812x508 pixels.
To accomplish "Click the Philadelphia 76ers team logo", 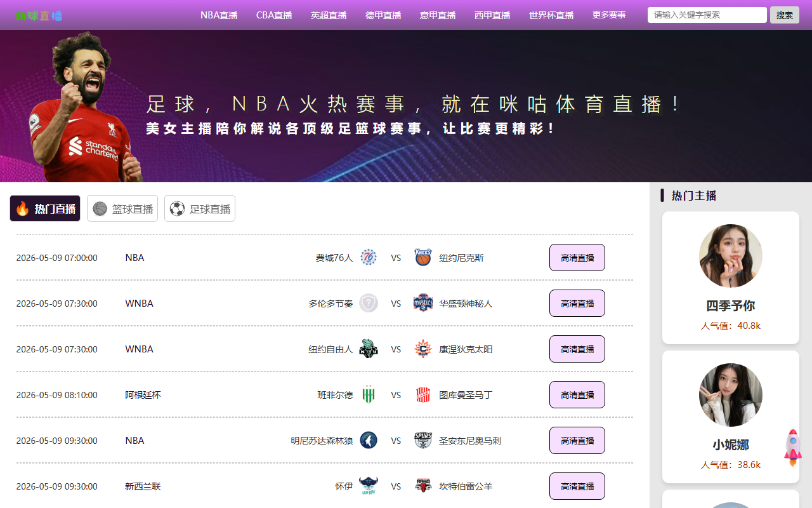I will (x=369, y=257).
